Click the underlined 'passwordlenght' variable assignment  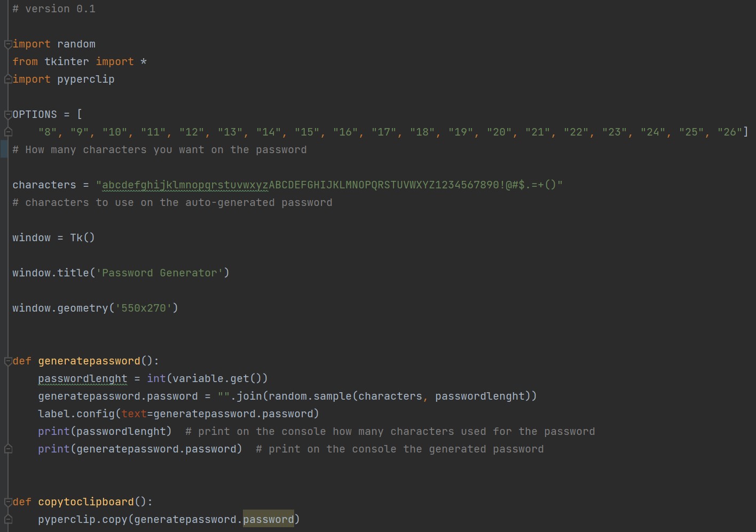[x=83, y=379]
